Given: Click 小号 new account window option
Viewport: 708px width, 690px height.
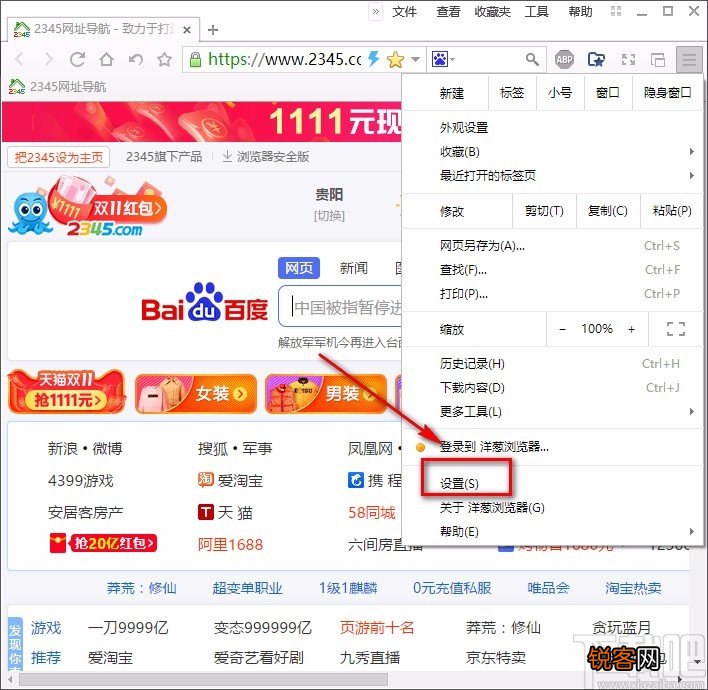Looking at the screenshot, I should tap(560, 93).
